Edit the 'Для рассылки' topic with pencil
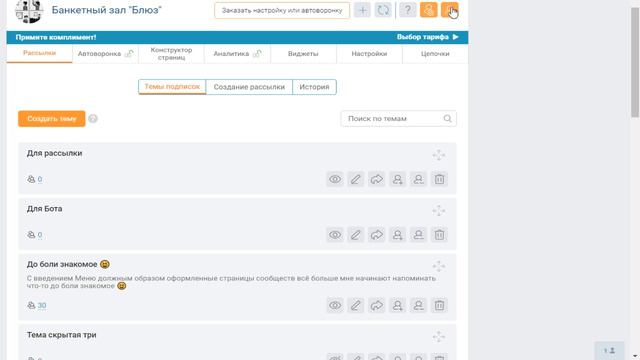640x360 pixels. click(356, 179)
